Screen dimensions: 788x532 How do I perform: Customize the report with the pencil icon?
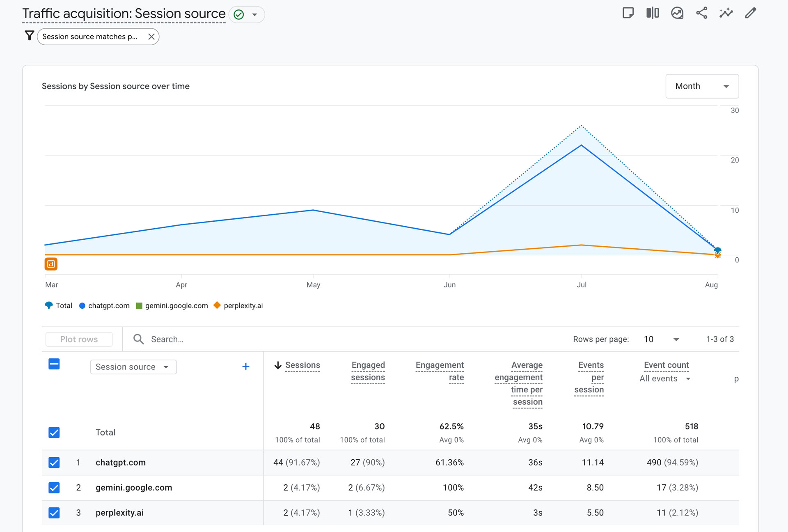750,13
